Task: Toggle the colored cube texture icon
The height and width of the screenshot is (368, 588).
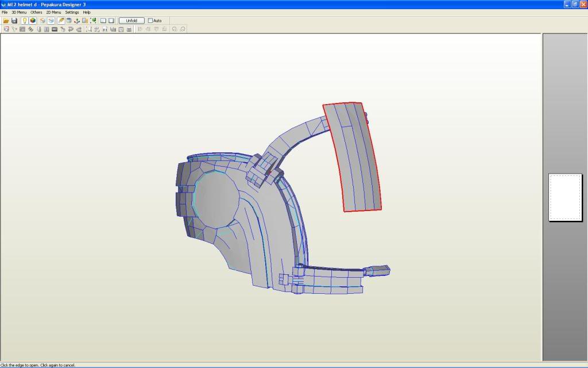Action: (x=33, y=21)
